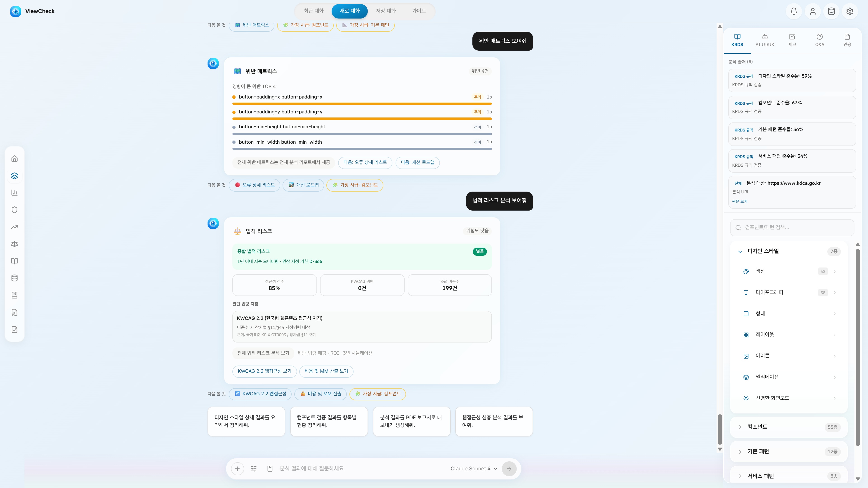Open the filter sliders icon in input bar
The height and width of the screenshot is (488, 868).
[254, 469]
